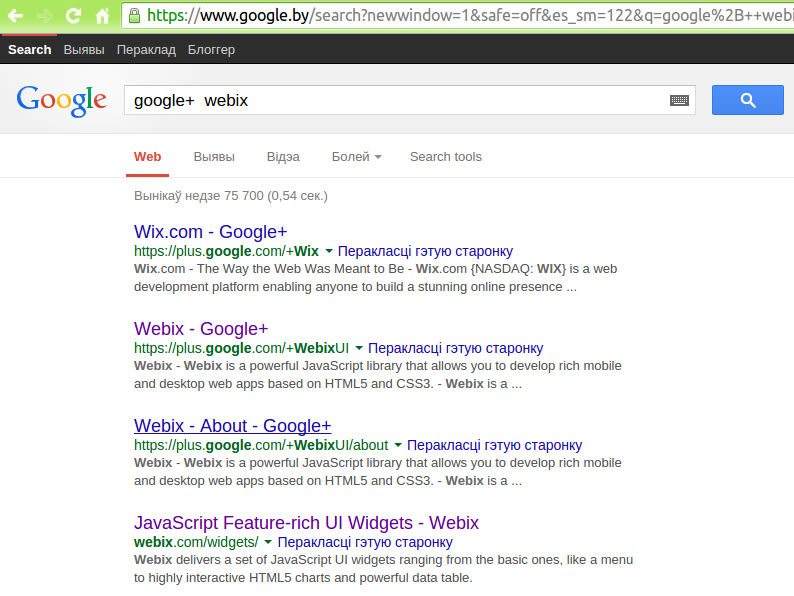Image resolution: width=794 pixels, height=596 pixels.
Task: Click the blue magnifier search button
Action: [x=747, y=100]
